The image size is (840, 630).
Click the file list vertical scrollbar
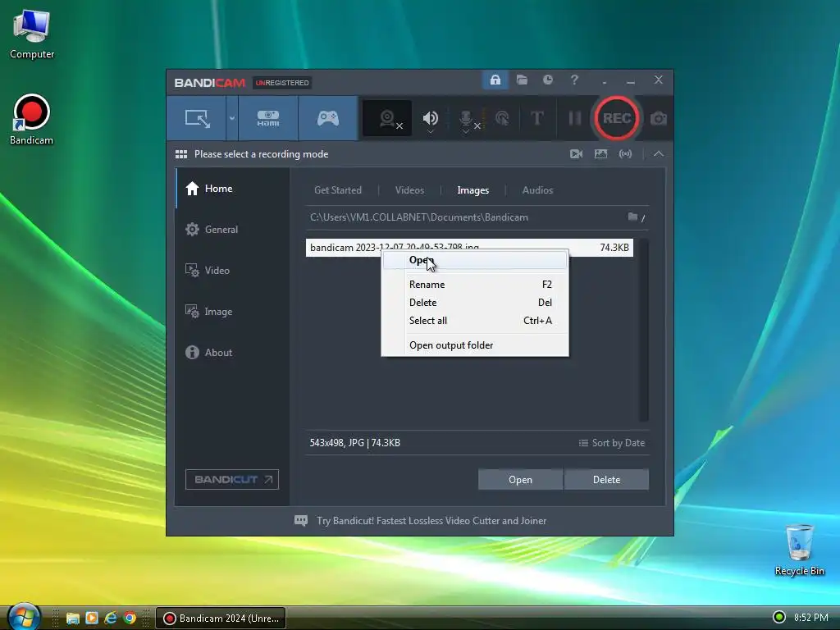(x=644, y=330)
